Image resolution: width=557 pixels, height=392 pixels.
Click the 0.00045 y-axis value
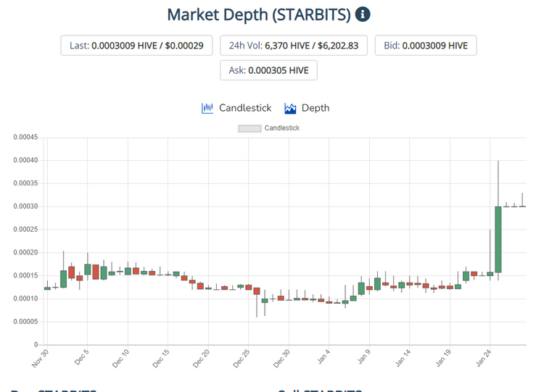pos(25,137)
